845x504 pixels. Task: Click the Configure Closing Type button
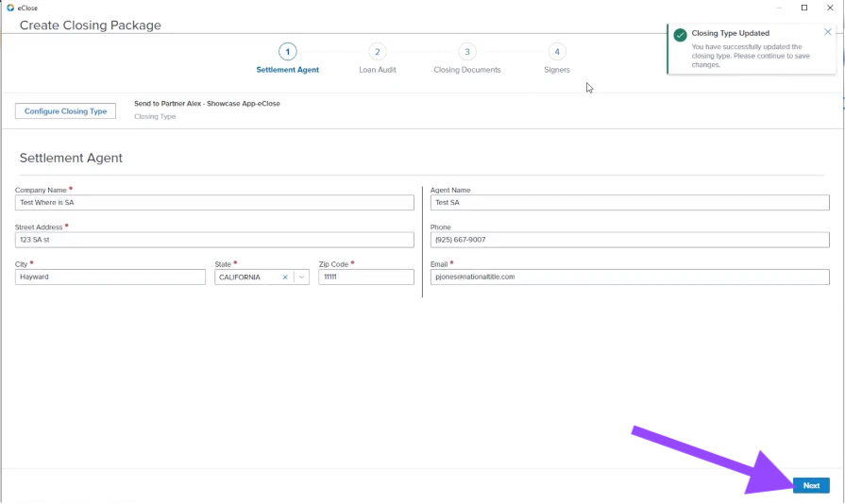tap(65, 111)
